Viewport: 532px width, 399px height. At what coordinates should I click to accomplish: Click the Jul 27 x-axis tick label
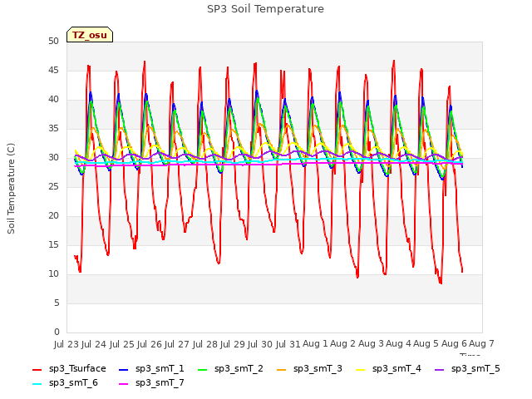pyautogui.click(x=177, y=344)
